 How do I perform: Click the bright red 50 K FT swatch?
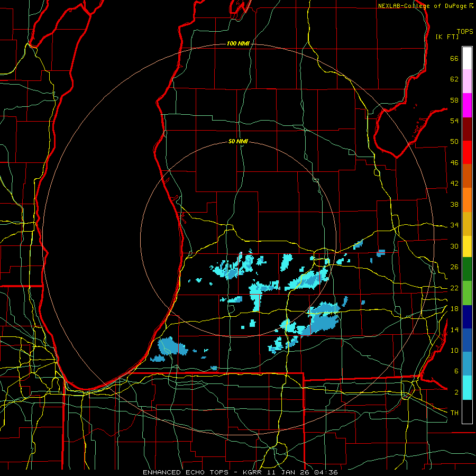pos(467,152)
